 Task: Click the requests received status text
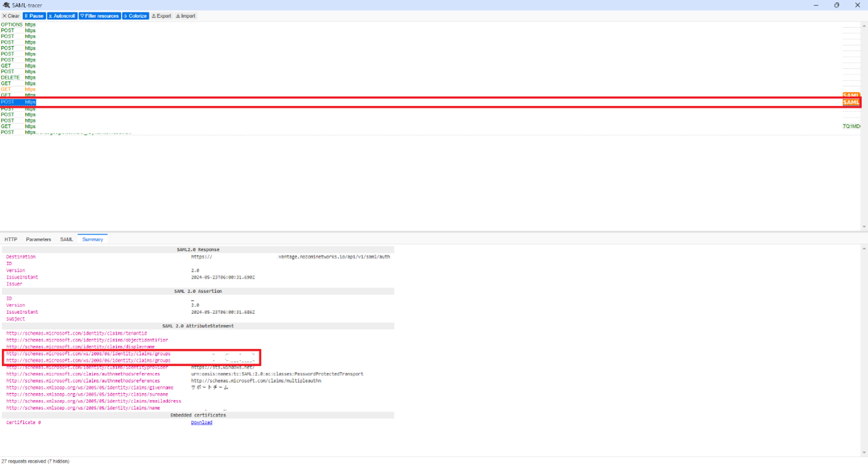point(35,461)
